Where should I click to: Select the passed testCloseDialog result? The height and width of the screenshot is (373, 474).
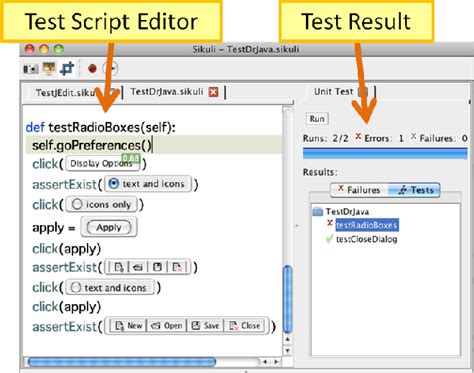click(x=367, y=239)
